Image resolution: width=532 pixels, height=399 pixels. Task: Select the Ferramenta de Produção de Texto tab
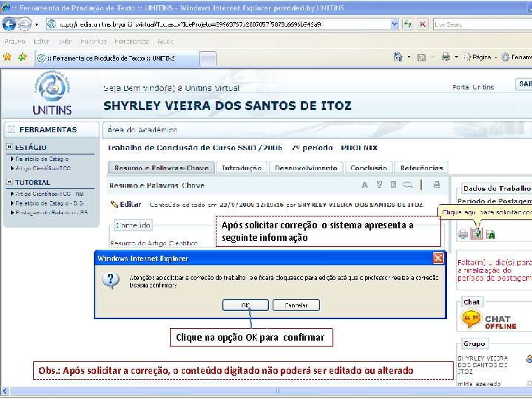coord(117,58)
